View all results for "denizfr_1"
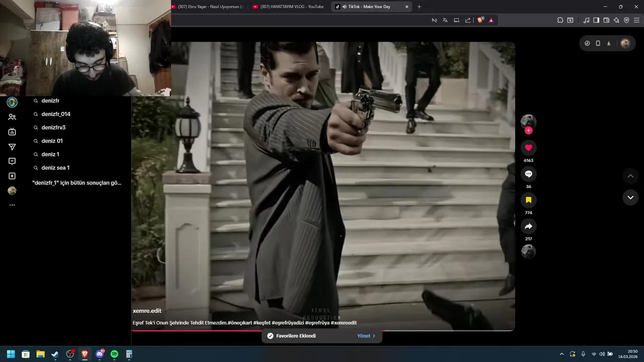 (77, 183)
